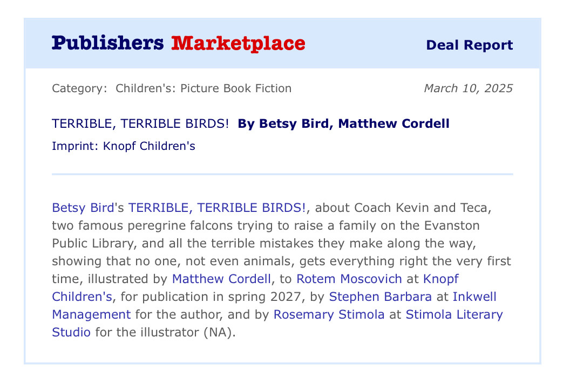Open Matthew Cordell link after 'illustrated by'
This screenshot has width=570, height=392.
[x=221, y=279]
